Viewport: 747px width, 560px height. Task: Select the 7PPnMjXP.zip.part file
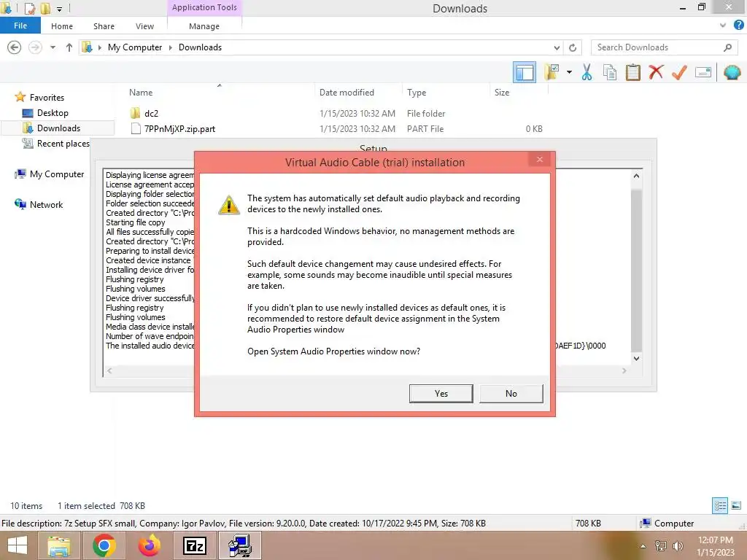179,129
